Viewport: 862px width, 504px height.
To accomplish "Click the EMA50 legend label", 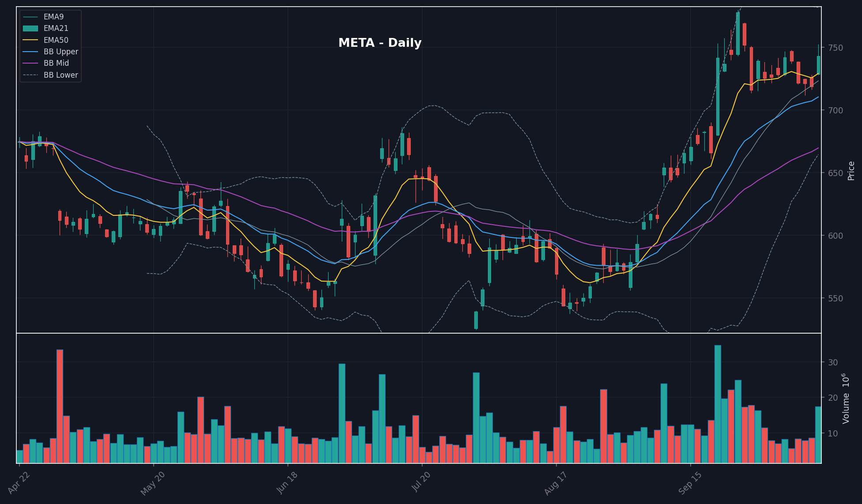I will click(x=56, y=40).
